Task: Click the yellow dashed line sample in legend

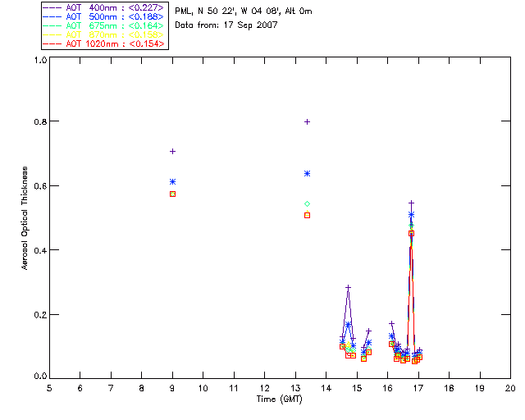Action: [x=52, y=34]
